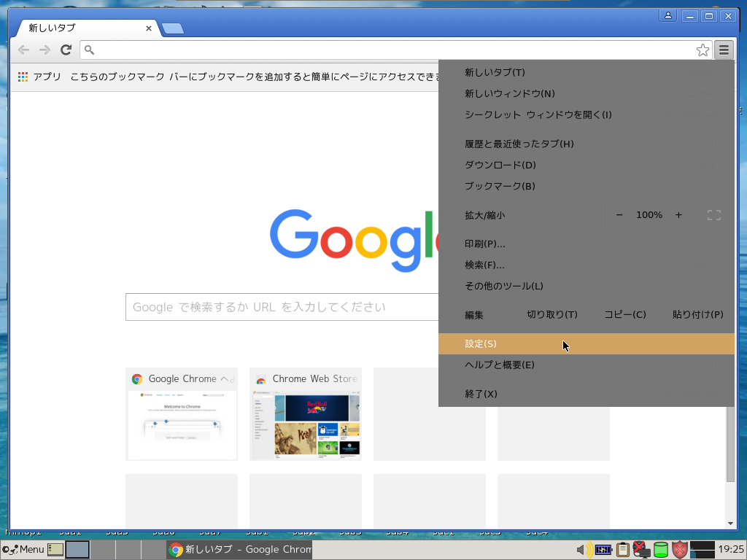Click the back navigation arrow
747x560 pixels.
point(23,50)
